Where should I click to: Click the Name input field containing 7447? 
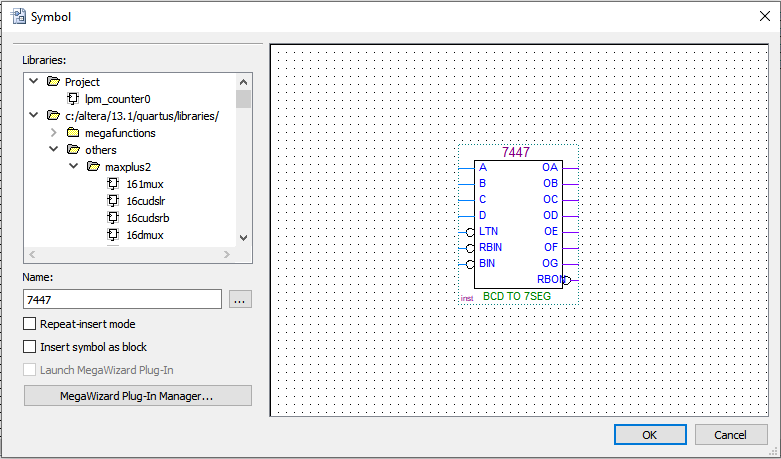tap(122, 299)
